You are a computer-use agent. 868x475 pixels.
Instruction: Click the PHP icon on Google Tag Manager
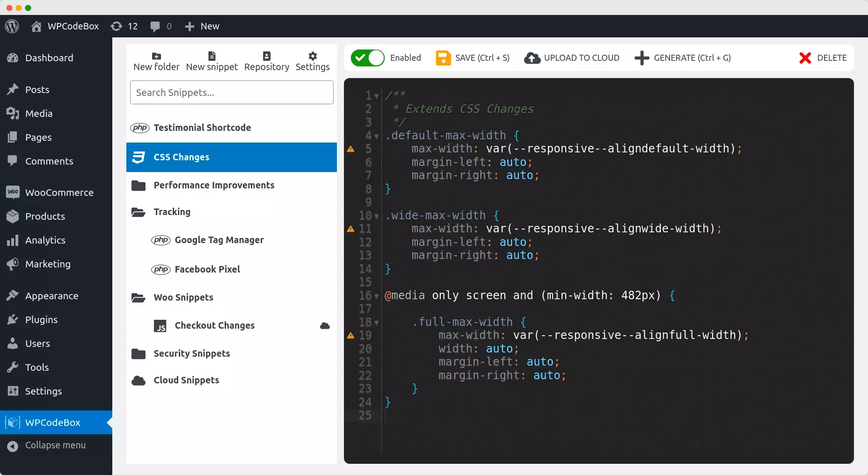(160, 240)
